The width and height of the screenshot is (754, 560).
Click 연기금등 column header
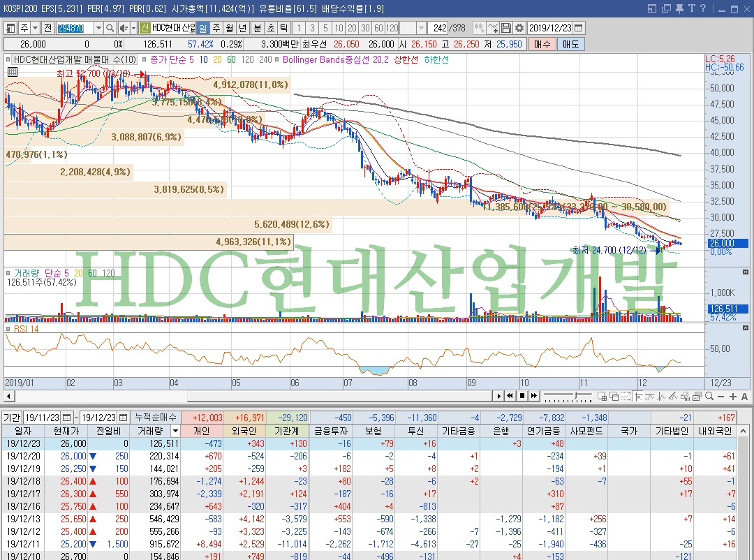pyautogui.click(x=543, y=431)
